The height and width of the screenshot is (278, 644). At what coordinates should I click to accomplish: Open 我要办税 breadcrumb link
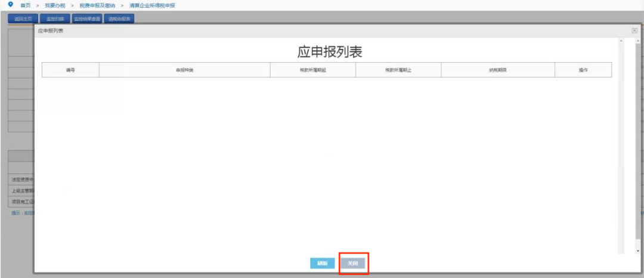[x=55, y=5]
